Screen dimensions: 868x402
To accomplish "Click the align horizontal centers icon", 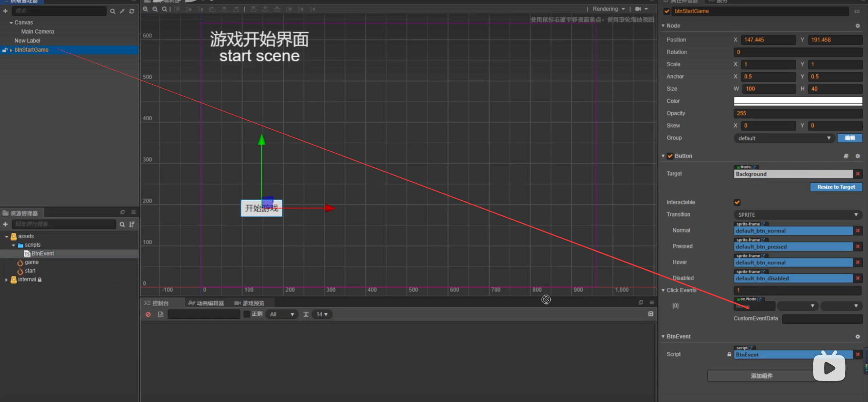I will tap(224, 9).
